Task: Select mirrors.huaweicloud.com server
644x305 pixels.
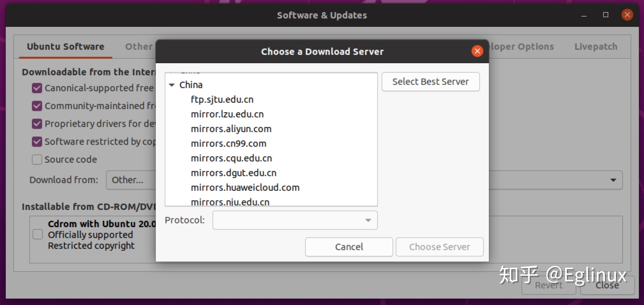Action: (245, 188)
